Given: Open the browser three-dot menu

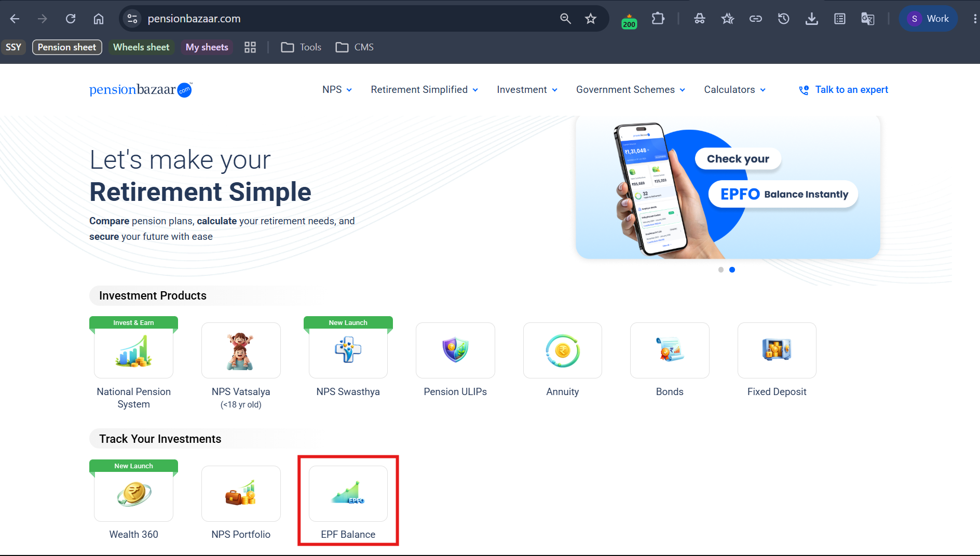Looking at the screenshot, I should (x=975, y=19).
